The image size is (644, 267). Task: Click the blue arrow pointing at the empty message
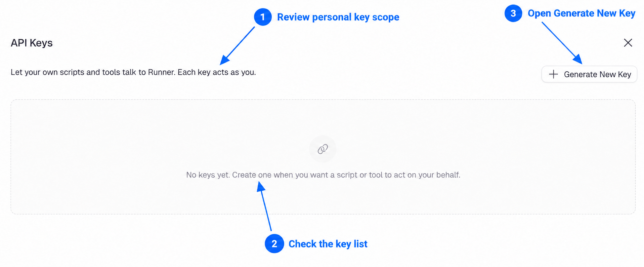pos(264,206)
